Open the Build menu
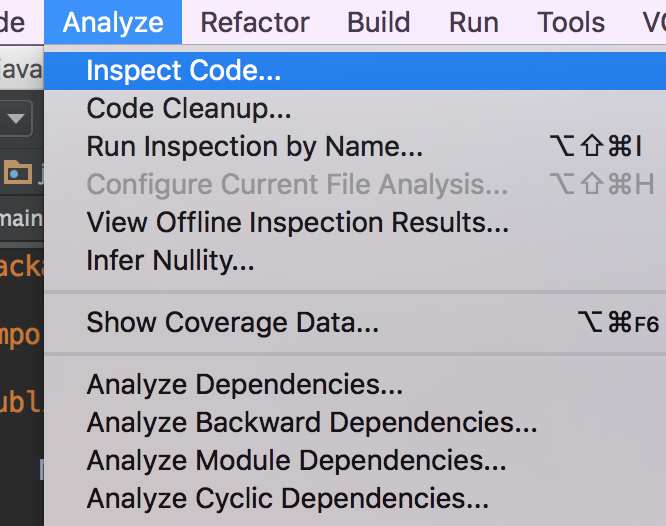Viewport: 666px width, 526px height. pyautogui.click(x=379, y=22)
